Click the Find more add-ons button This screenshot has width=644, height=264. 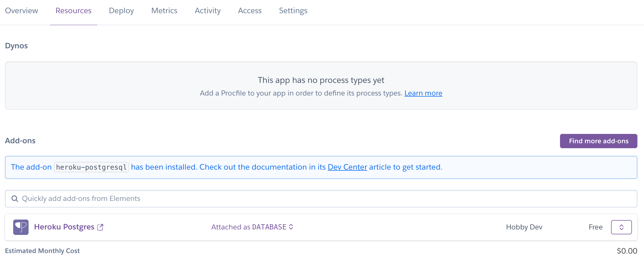598,141
